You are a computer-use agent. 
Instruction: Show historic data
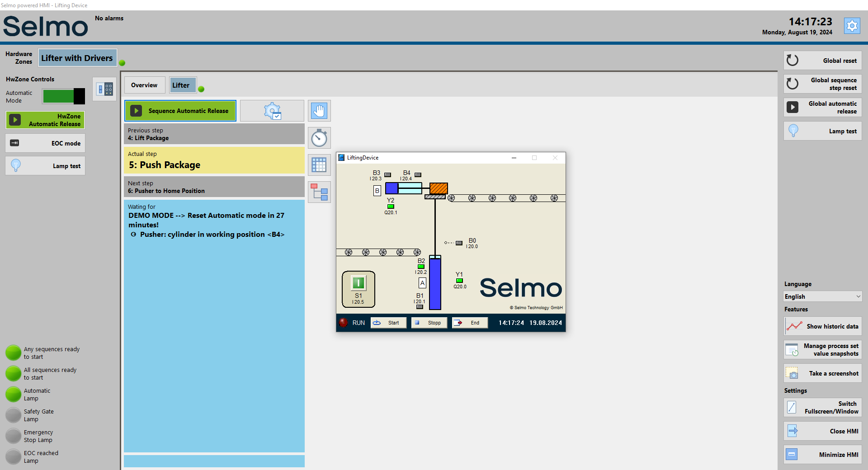click(x=822, y=326)
